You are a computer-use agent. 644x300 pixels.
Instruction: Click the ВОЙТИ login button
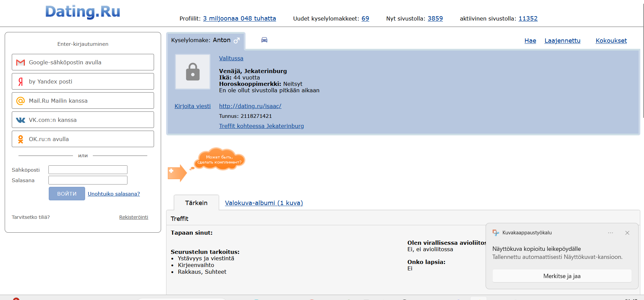pos(67,194)
